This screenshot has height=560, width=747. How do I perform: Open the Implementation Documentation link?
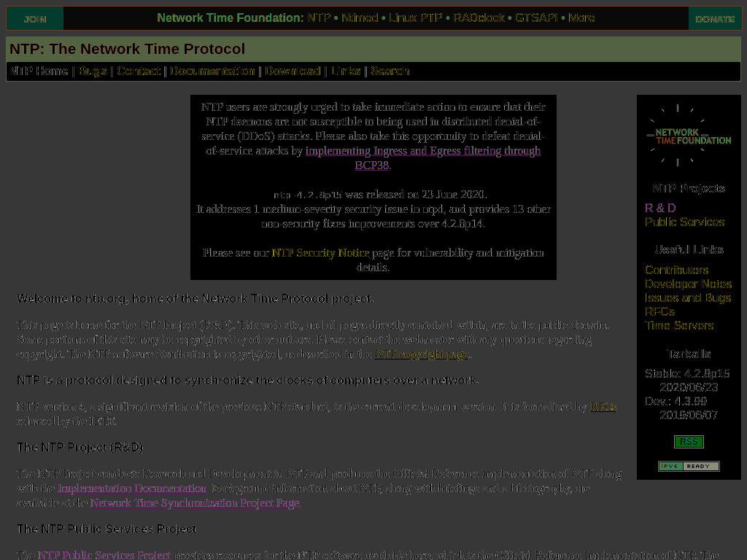coord(132,488)
